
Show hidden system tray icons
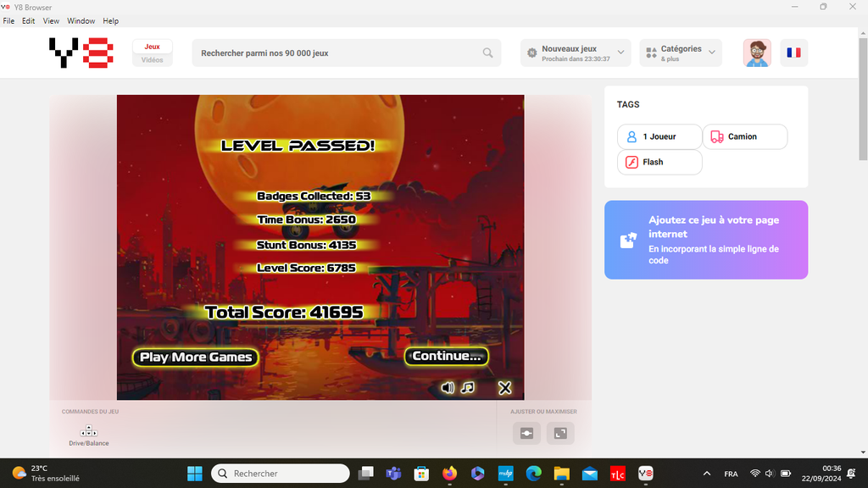click(x=707, y=474)
